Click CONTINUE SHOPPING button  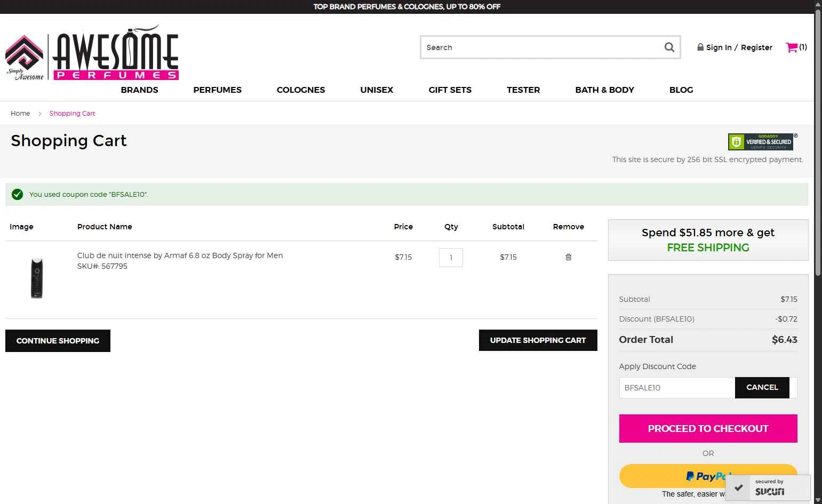click(x=58, y=341)
